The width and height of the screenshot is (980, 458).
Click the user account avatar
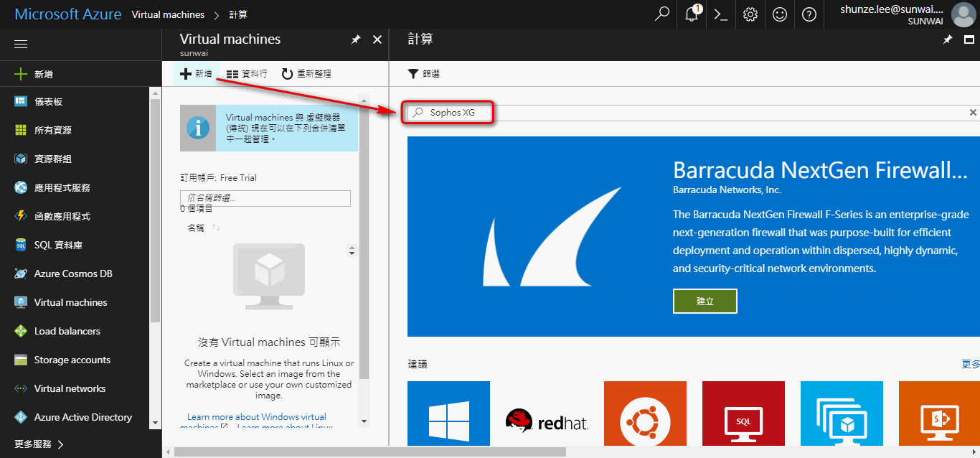(963, 14)
